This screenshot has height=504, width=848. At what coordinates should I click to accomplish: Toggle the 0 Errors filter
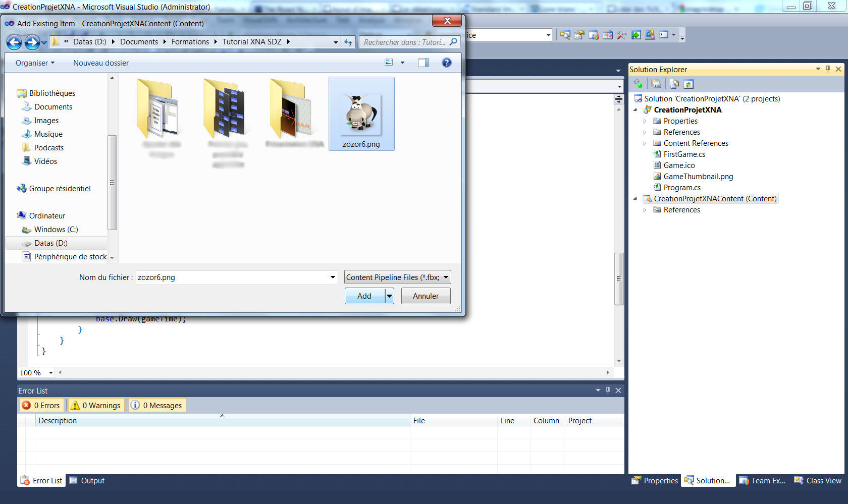(x=41, y=405)
